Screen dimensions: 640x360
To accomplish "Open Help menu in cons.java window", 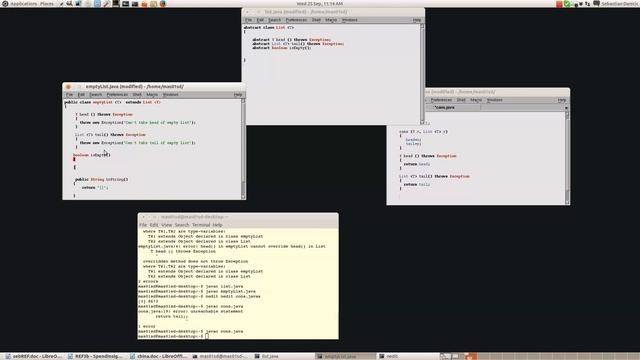I will point(562,100).
